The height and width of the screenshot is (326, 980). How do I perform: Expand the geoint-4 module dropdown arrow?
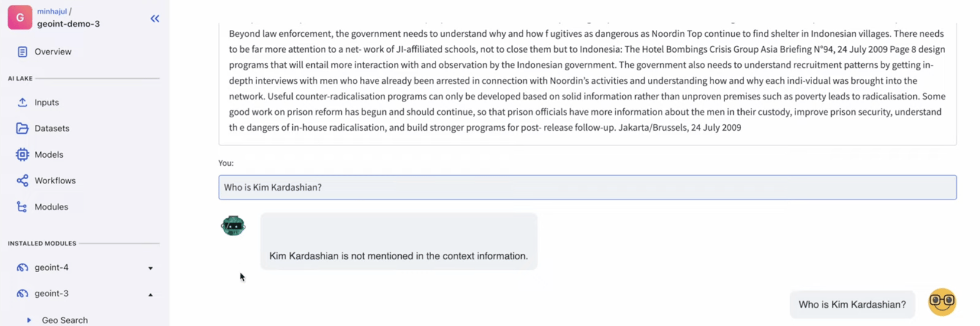pyautogui.click(x=151, y=268)
